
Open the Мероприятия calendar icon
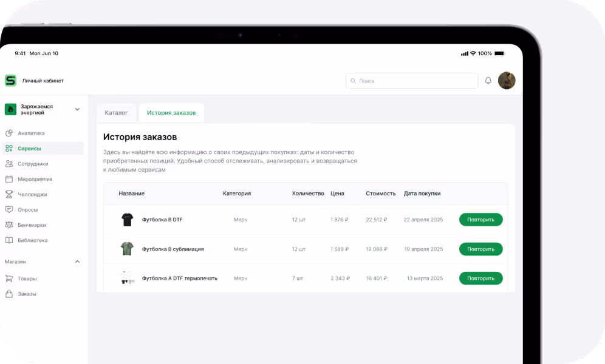point(9,179)
